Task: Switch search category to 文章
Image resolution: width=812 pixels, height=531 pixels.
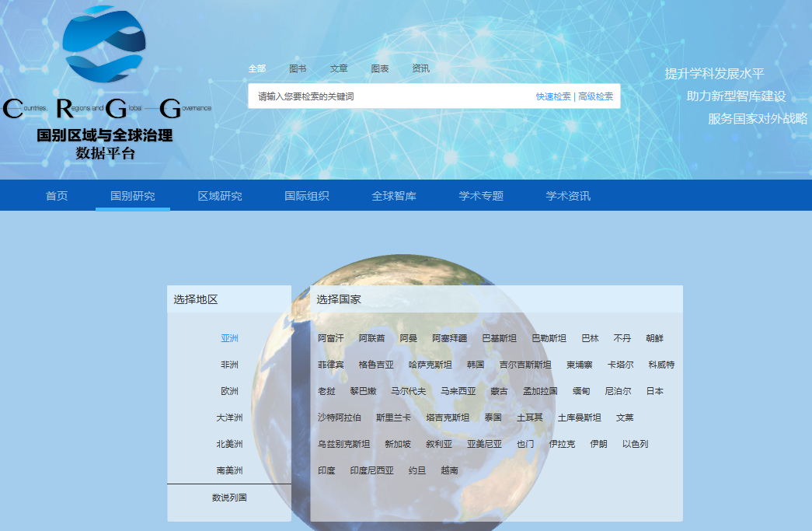Action: tap(339, 68)
